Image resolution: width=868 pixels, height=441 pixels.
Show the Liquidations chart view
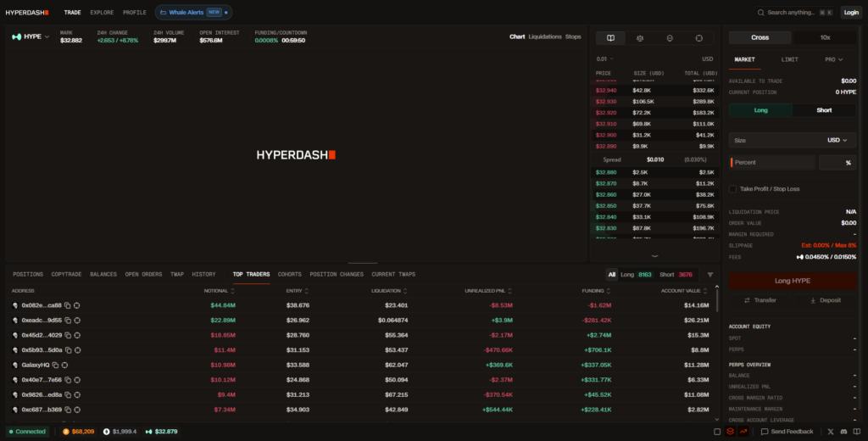tap(545, 36)
